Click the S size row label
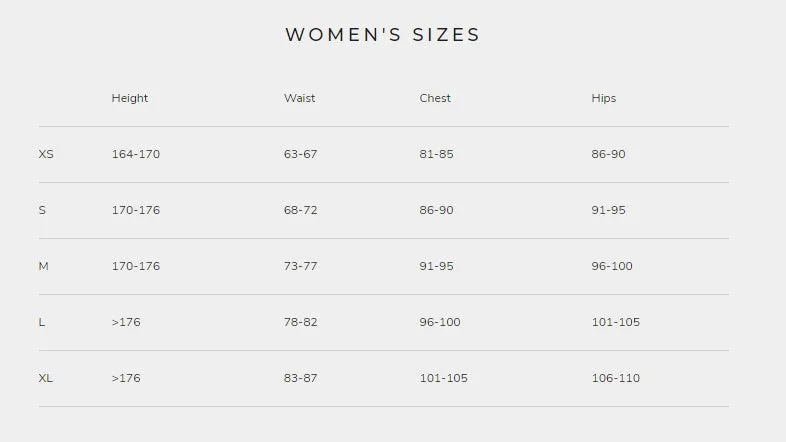Screen dimensions: 786x442 click(42, 210)
